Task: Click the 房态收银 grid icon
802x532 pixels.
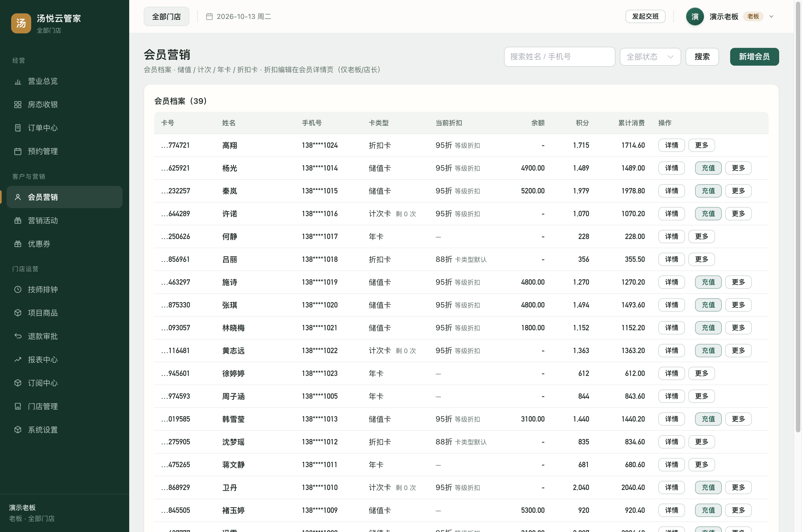Action: click(x=18, y=105)
